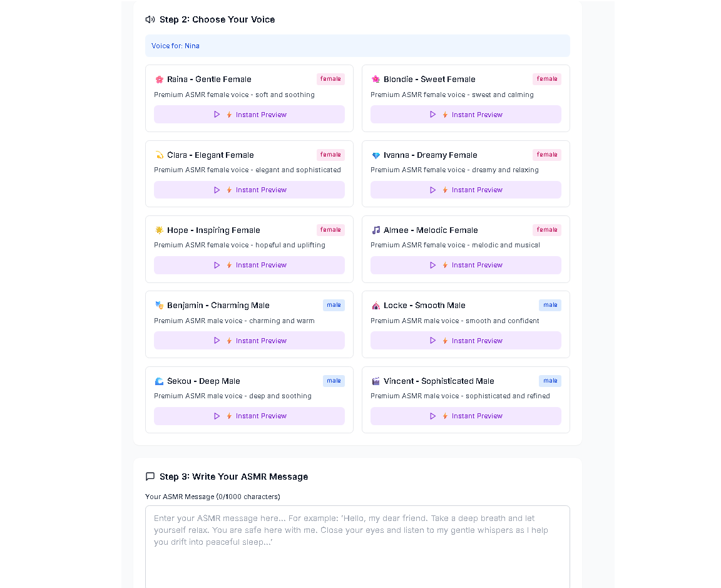721x588 pixels.
Task: Preview the Vincent Sophisticated Male voice
Action: click(466, 416)
